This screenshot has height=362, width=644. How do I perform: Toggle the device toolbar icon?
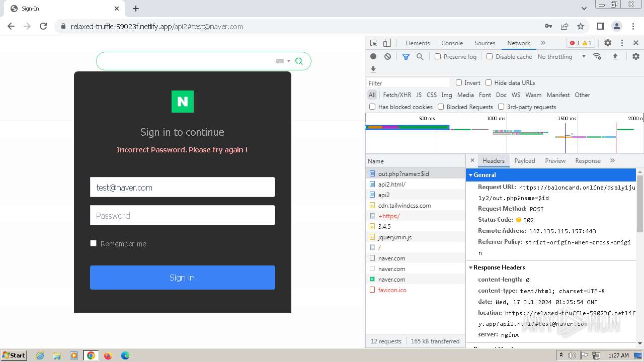tap(387, 43)
